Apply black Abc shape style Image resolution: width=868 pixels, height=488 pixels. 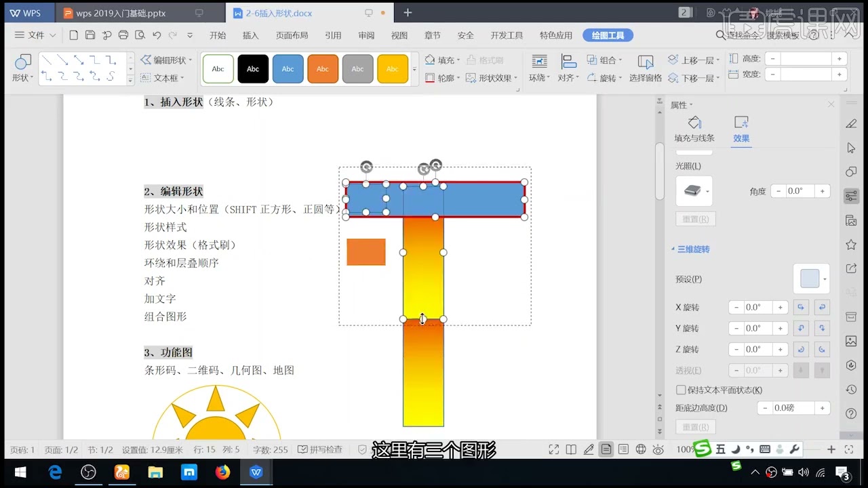coord(253,68)
